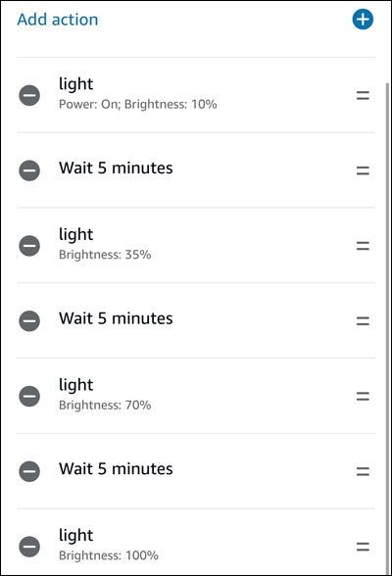The width and height of the screenshot is (392, 576).
Task: Remove the first Wait 5 minutes action
Action: (29, 170)
